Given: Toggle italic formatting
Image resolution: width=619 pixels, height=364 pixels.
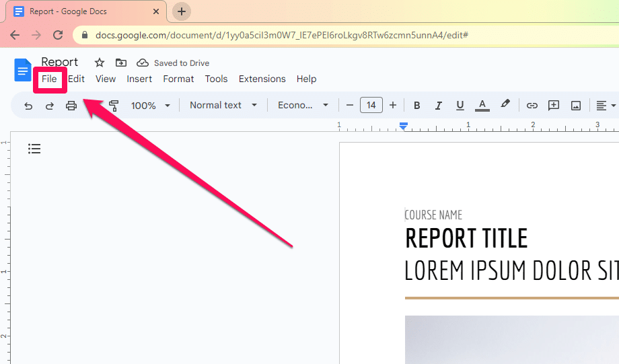Looking at the screenshot, I should (438, 106).
